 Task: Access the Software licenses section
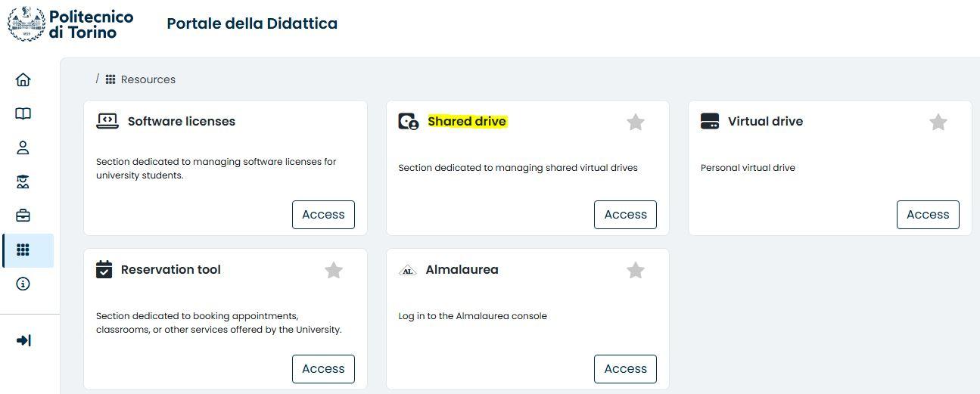point(323,215)
